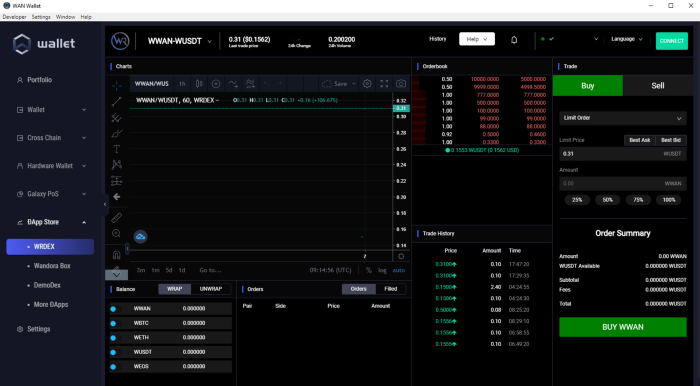Toggle percent scale on chart
Screen dimensions: 700x386
click(x=368, y=270)
